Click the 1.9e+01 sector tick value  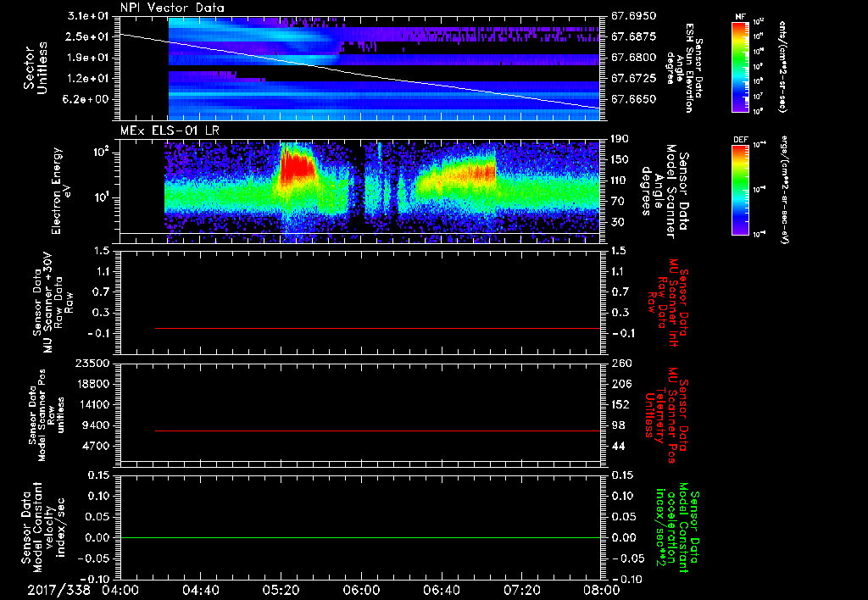88,58
